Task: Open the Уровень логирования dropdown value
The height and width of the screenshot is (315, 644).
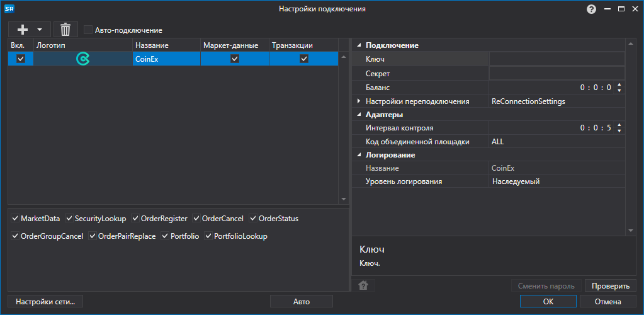Action: tap(556, 181)
